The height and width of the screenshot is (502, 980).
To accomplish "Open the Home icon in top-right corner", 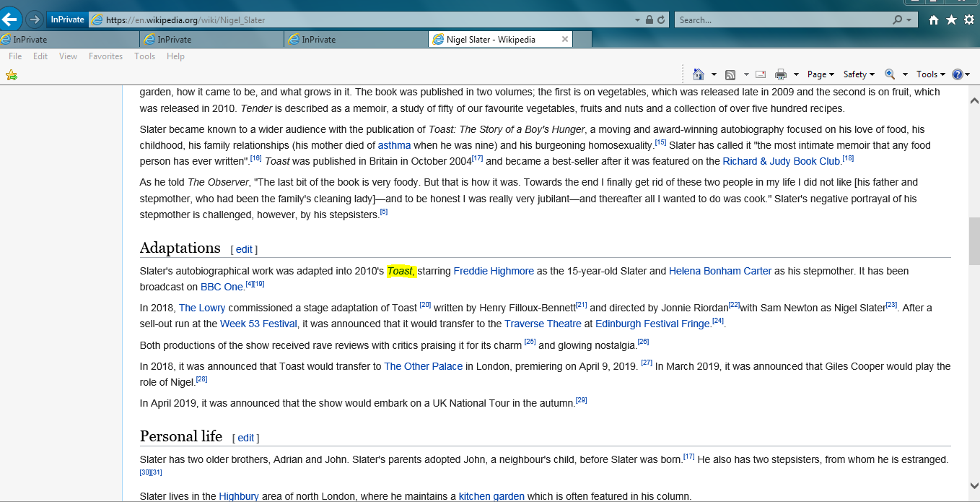I will tap(934, 20).
